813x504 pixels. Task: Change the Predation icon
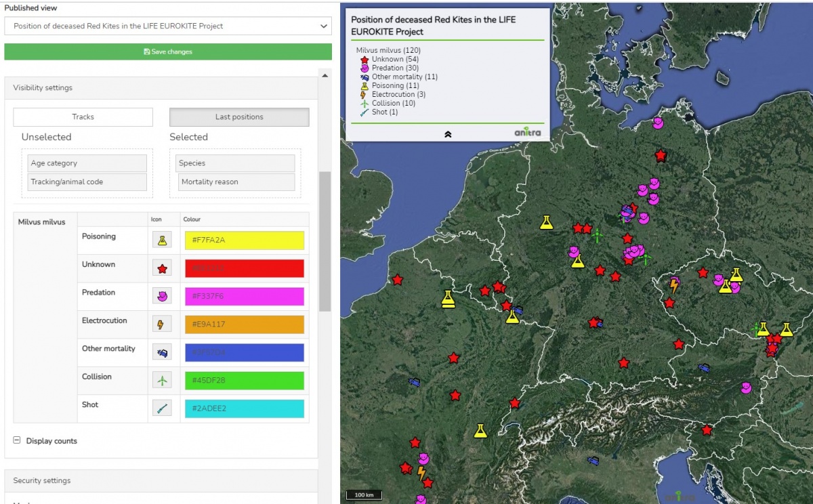(x=162, y=297)
